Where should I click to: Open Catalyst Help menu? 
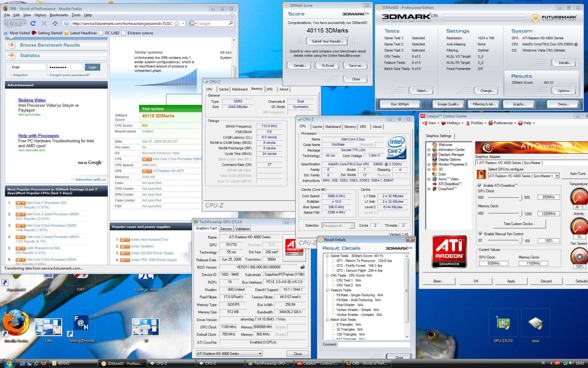(x=526, y=123)
